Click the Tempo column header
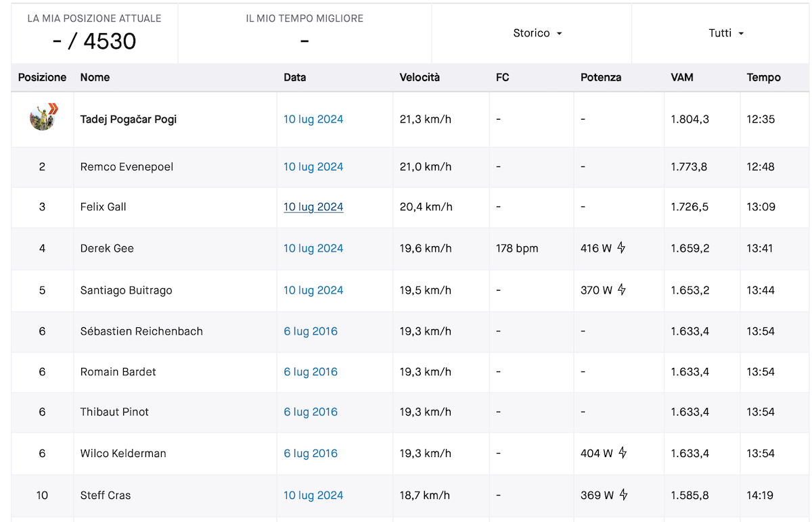Image resolution: width=812 pixels, height=522 pixels. coord(763,77)
